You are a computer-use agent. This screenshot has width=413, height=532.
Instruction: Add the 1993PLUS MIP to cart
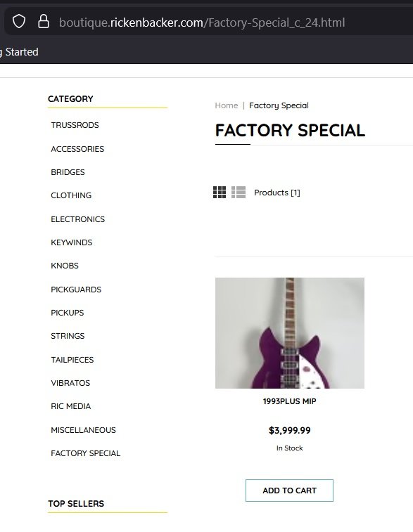coord(289,491)
